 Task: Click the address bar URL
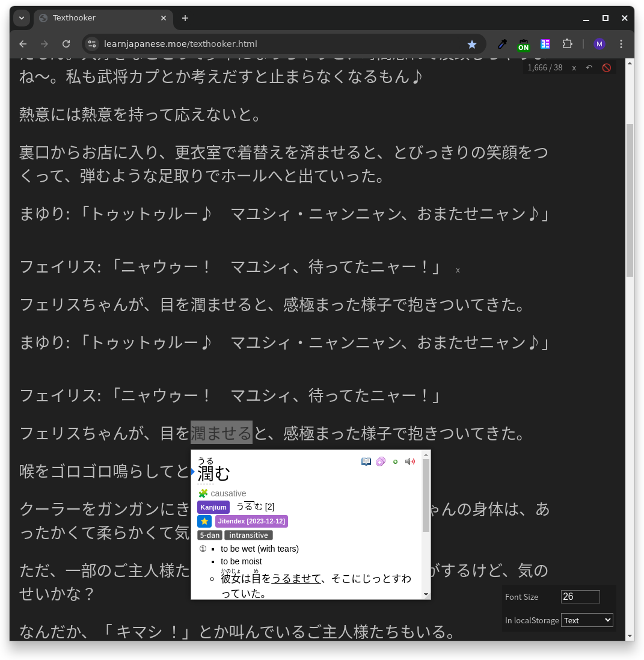point(180,44)
